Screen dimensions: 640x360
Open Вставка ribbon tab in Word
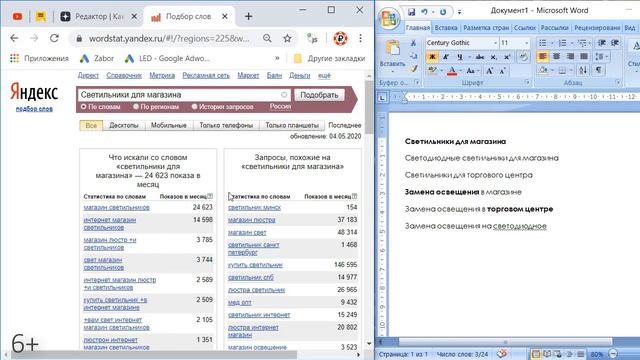(445, 28)
